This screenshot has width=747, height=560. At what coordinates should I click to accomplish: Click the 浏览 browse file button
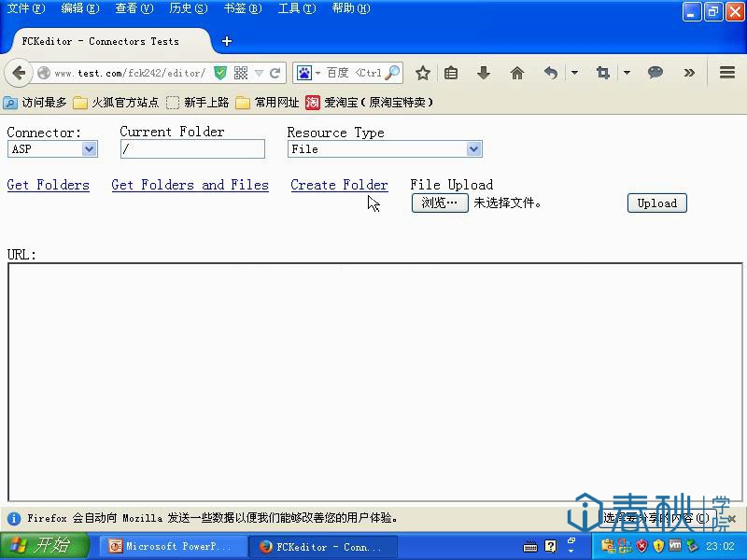point(440,203)
